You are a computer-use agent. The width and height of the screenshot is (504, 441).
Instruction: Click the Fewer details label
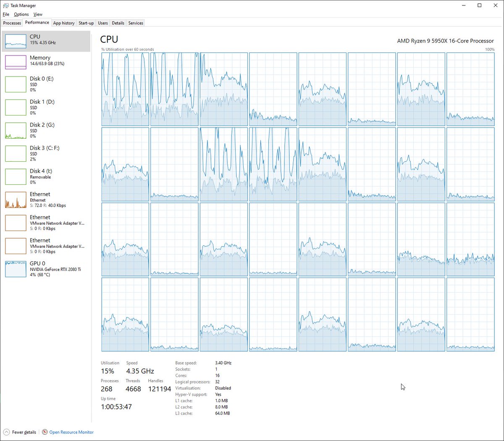pos(24,432)
